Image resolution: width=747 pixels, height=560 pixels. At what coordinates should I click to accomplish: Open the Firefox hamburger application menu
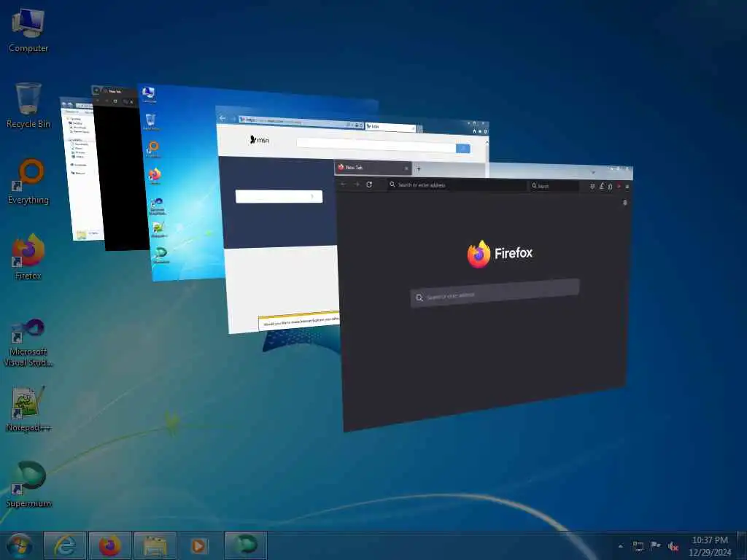627,187
